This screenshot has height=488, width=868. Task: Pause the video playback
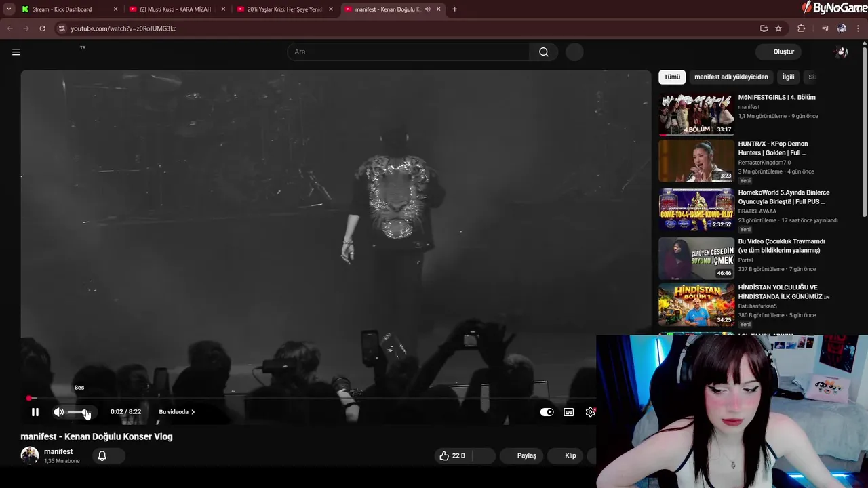(35, 412)
